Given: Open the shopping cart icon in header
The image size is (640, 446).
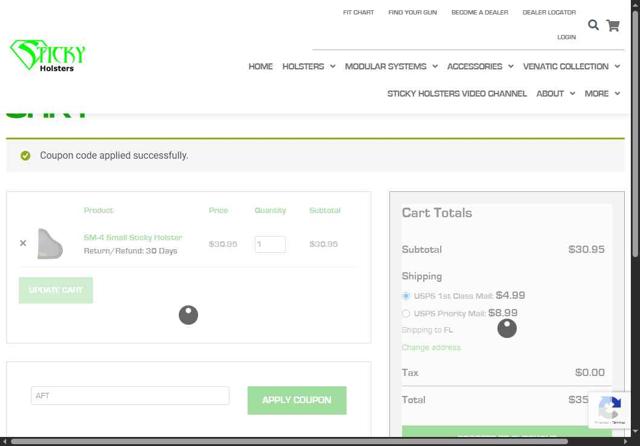Looking at the screenshot, I should 613,26.
